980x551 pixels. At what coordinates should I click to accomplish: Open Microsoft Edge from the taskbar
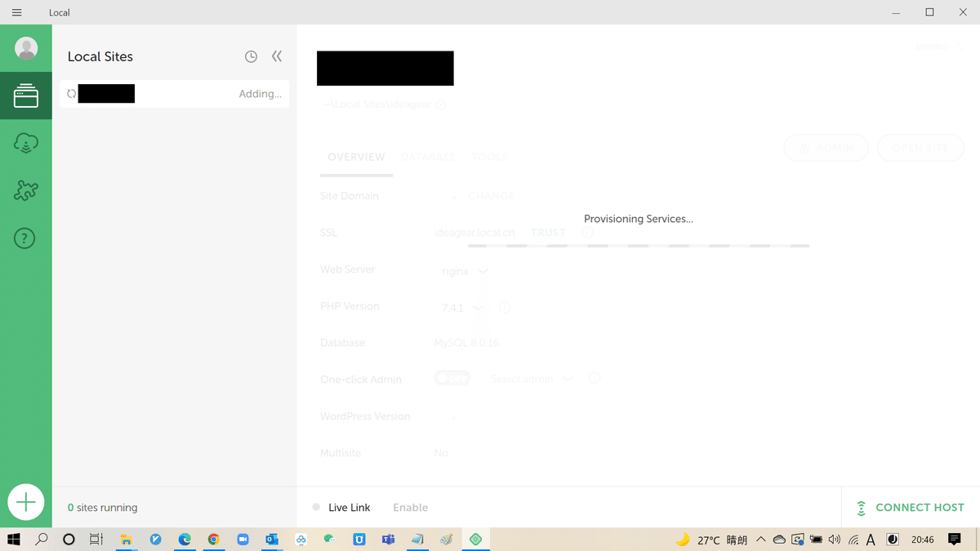pos(185,540)
